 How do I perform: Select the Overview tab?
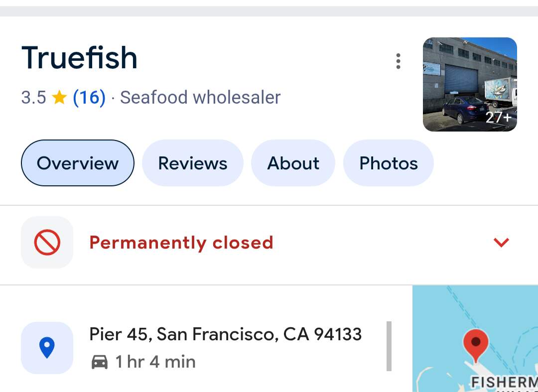click(x=78, y=163)
